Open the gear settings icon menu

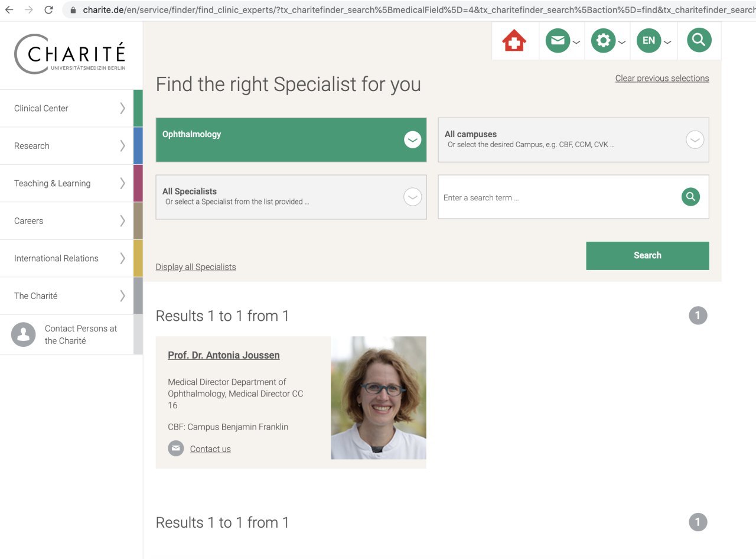pos(607,41)
